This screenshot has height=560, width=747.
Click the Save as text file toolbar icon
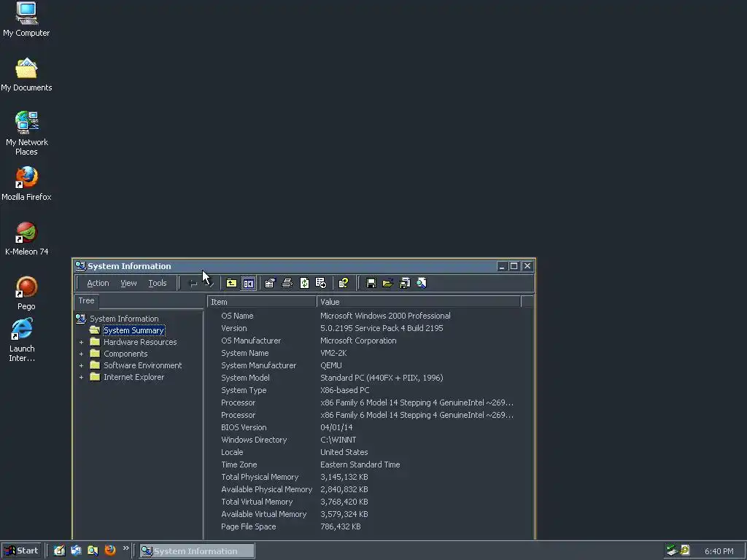coord(404,284)
